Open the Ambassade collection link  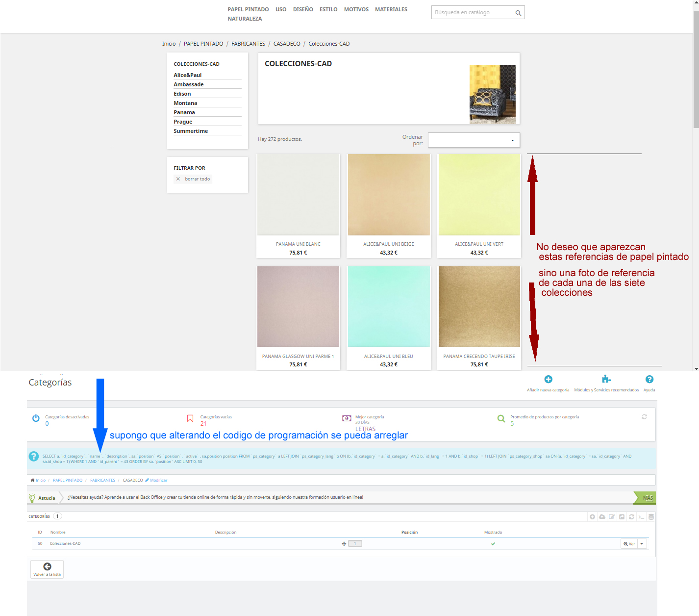[x=189, y=84]
